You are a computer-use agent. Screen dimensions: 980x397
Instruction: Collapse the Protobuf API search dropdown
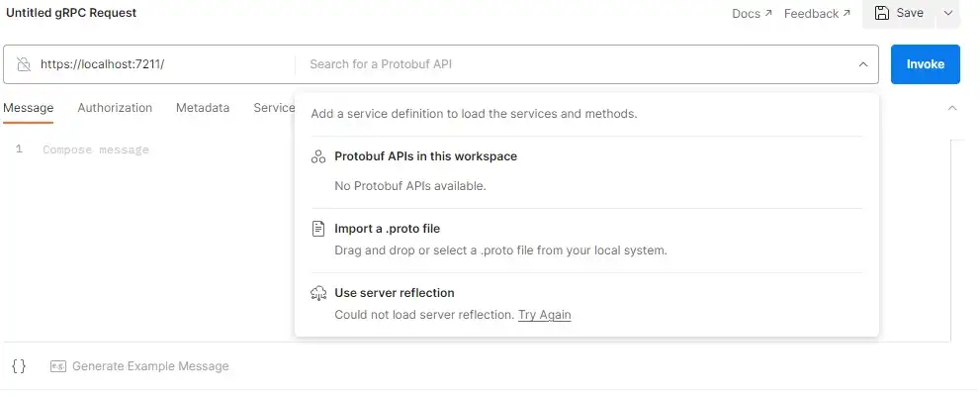[x=862, y=64]
